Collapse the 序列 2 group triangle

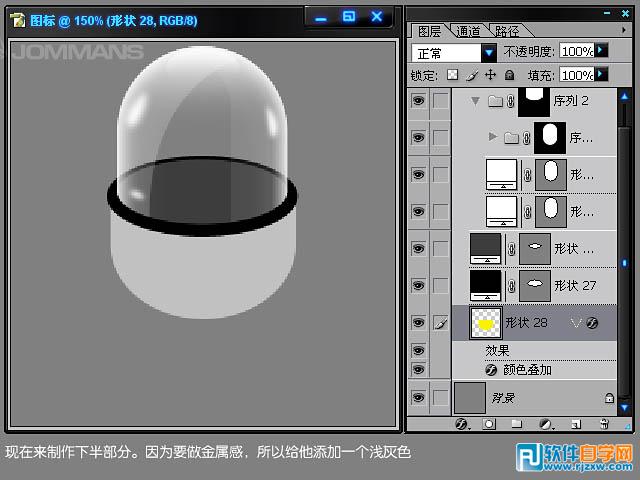pyautogui.click(x=475, y=100)
